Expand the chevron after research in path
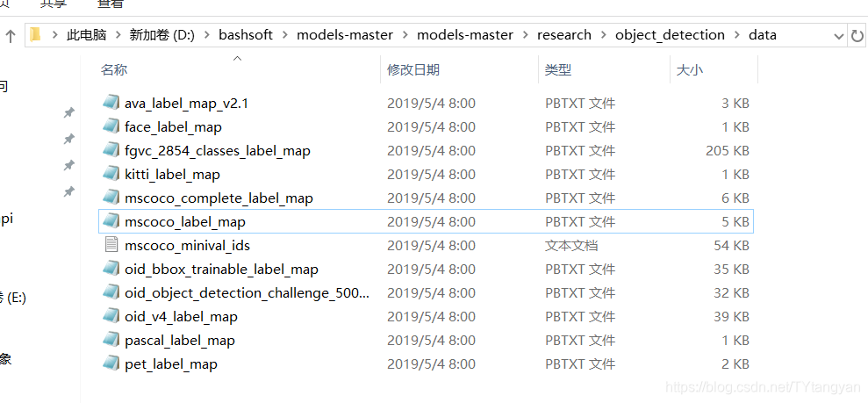Viewport: 868px width, 403px height. (604, 35)
